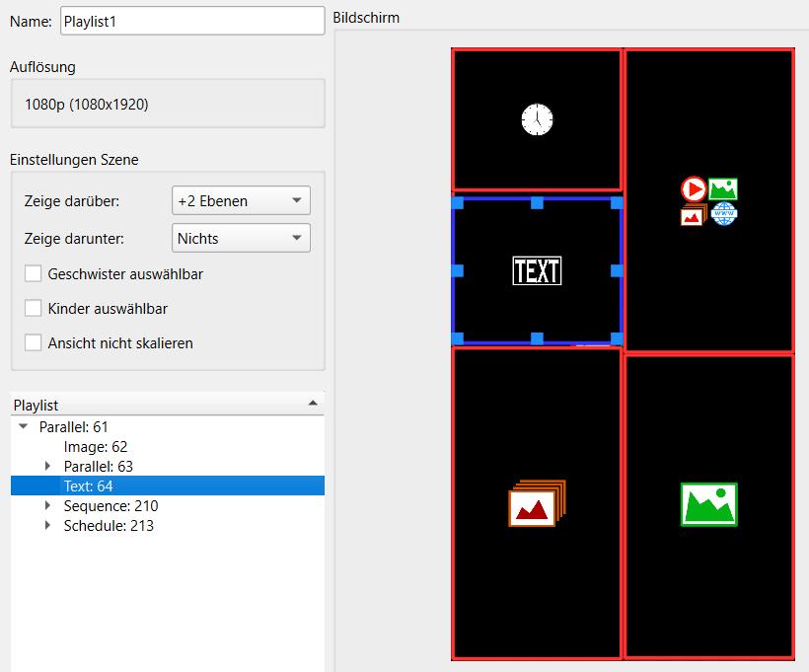Select the TEXT icon in the blue-framed zone
The height and width of the screenshot is (672, 809).
(537, 270)
